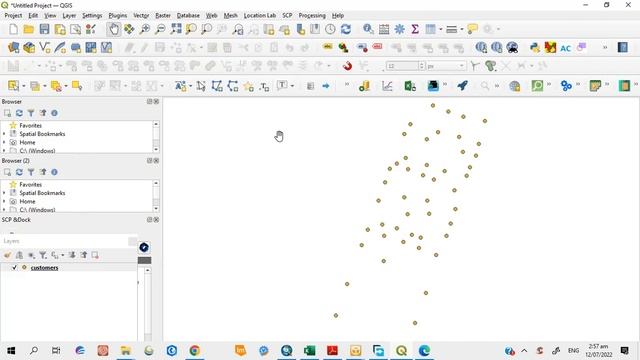Open the Excel spreadsheet plugin icon
The image size is (640, 360).
coord(410,86)
